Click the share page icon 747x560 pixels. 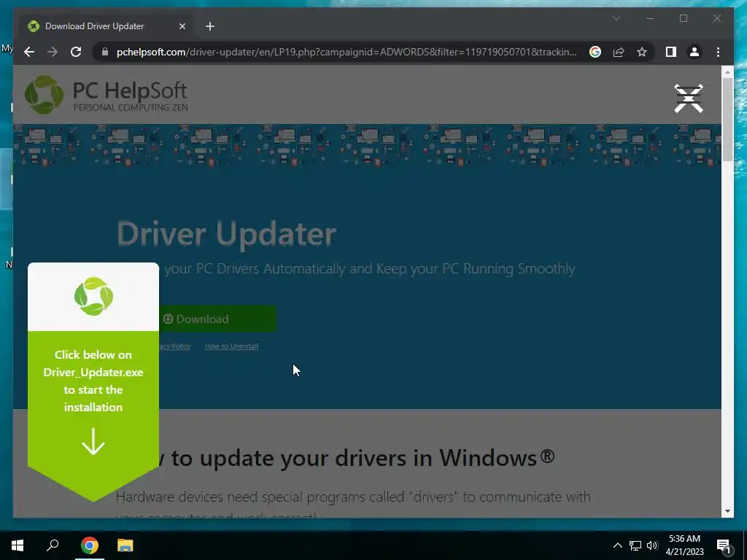point(619,52)
